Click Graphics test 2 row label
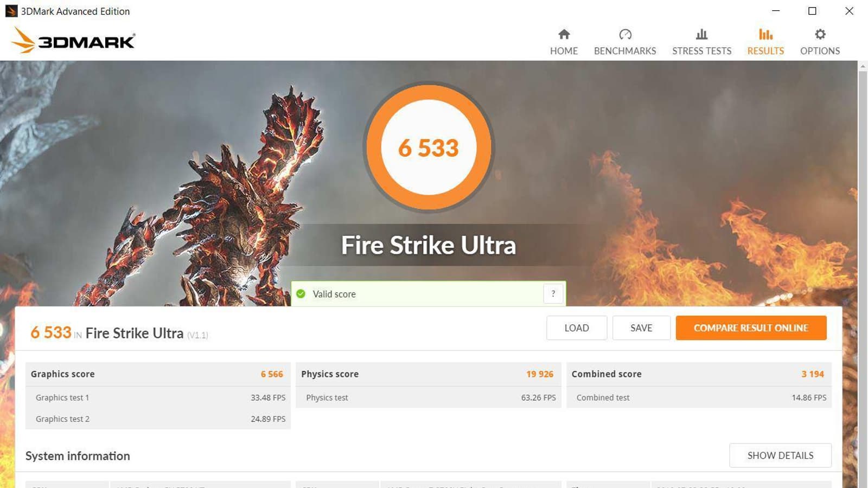 click(x=62, y=419)
